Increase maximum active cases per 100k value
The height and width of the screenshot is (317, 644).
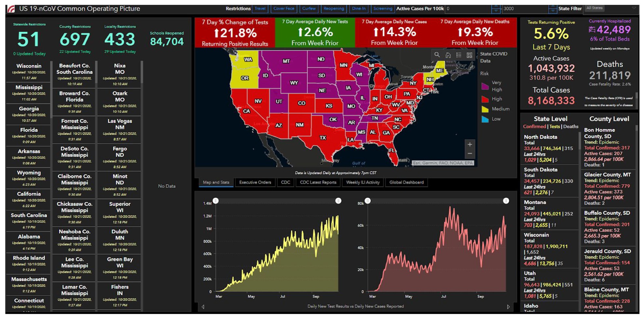tap(553, 7)
